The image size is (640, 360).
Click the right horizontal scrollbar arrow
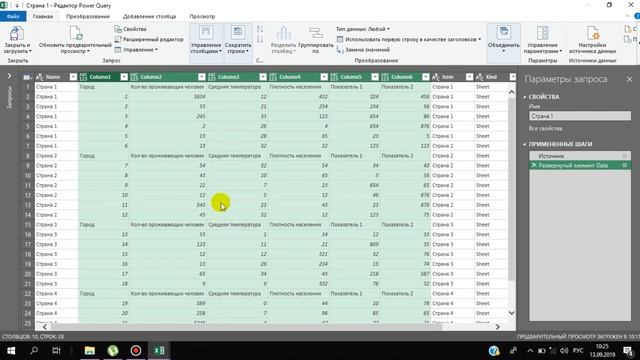(x=498, y=327)
